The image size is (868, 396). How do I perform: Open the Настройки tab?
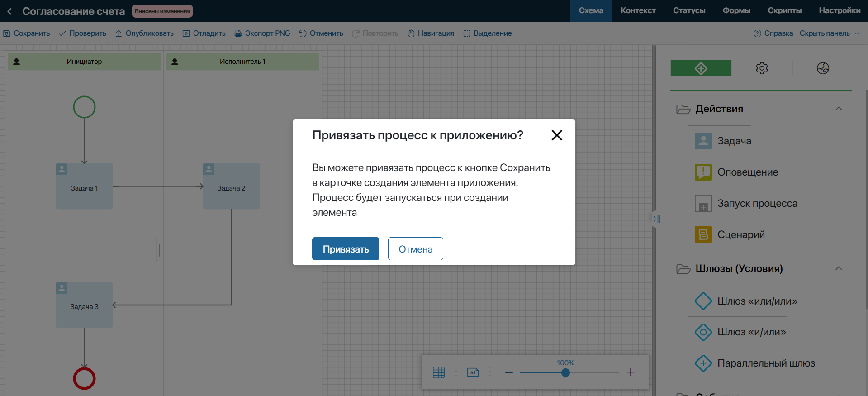click(x=840, y=11)
